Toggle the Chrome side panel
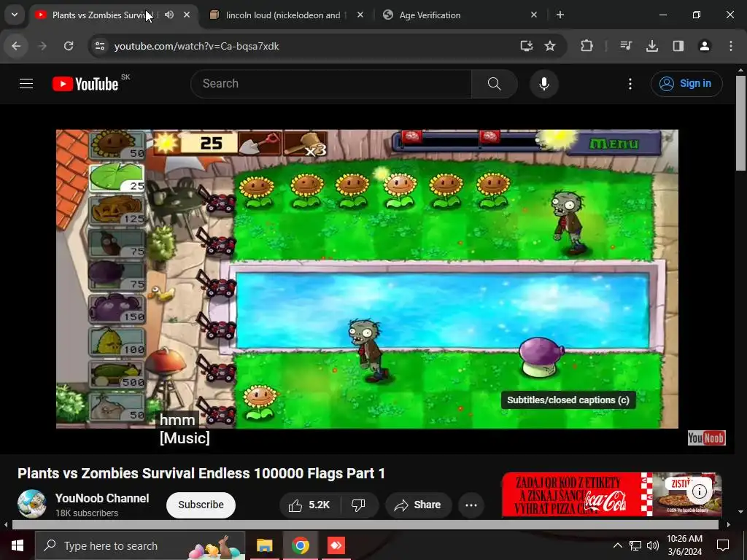 coord(678,46)
